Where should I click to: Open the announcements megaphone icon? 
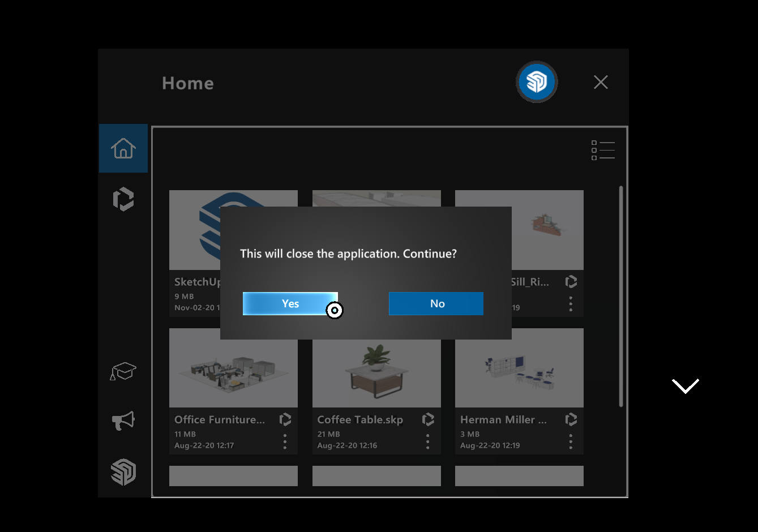coord(123,421)
